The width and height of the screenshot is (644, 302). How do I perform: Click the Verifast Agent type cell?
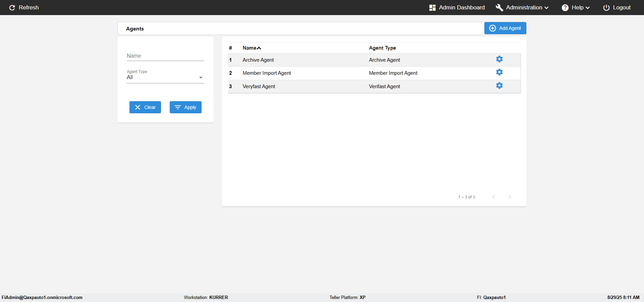384,86
